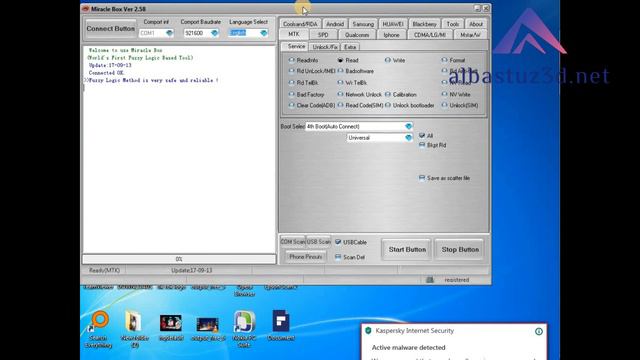Toggle the Scan Def checkbox

338,257
